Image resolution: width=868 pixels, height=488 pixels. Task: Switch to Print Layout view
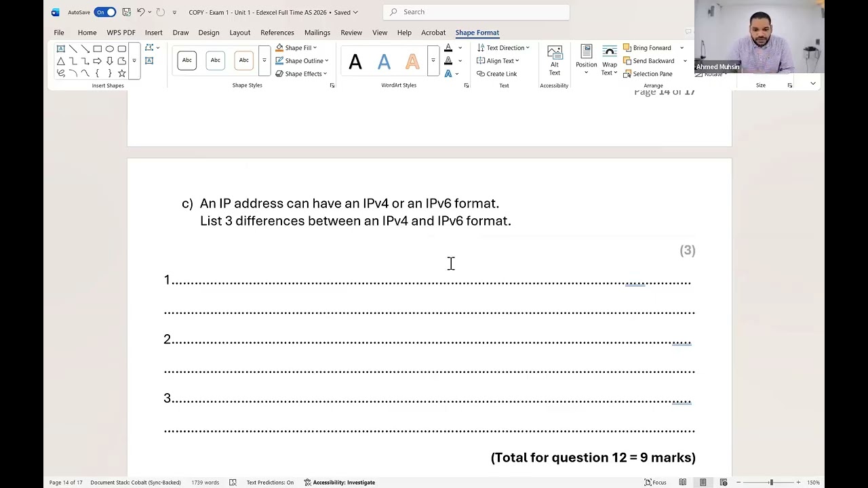click(703, 483)
